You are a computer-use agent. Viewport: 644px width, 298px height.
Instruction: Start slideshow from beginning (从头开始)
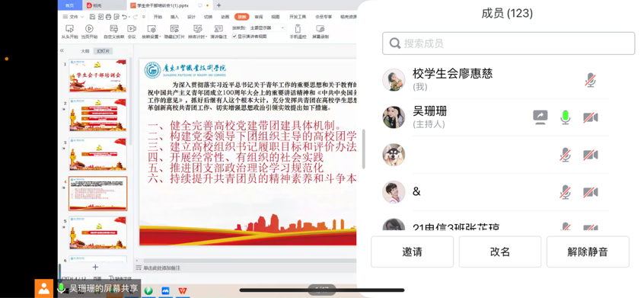(x=69, y=32)
